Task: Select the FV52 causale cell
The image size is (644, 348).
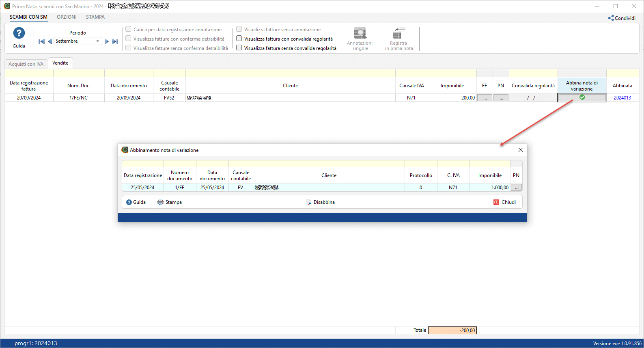Action: click(x=169, y=98)
